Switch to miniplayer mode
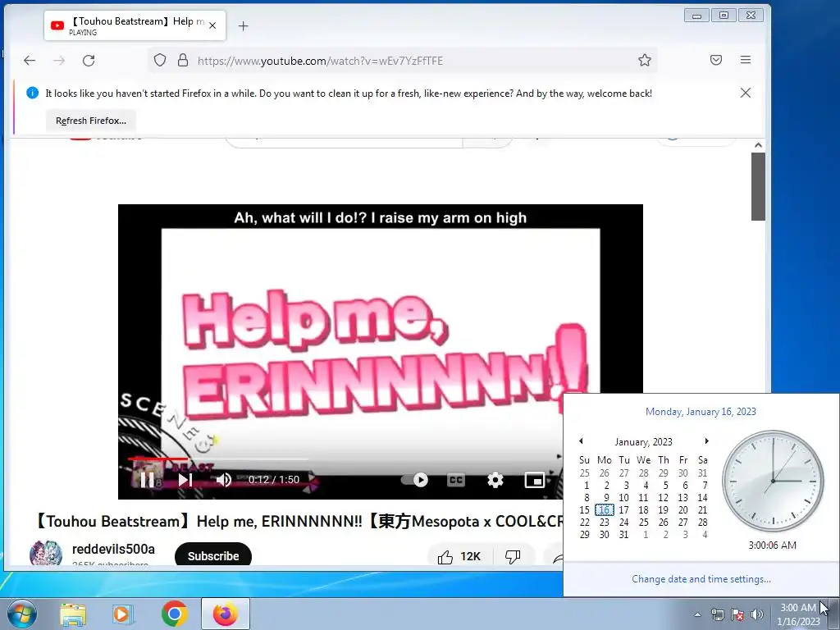This screenshot has width=840, height=630. (x=534, y=479)
